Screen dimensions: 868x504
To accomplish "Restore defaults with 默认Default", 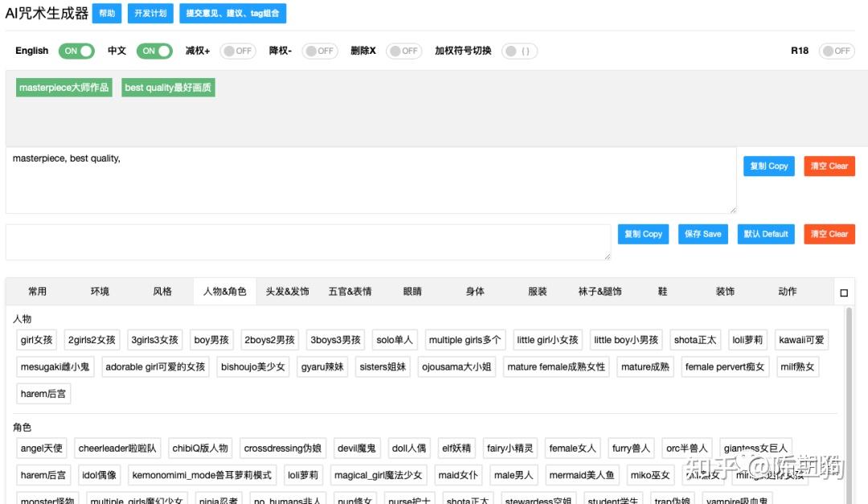I will tap(765, 234).
